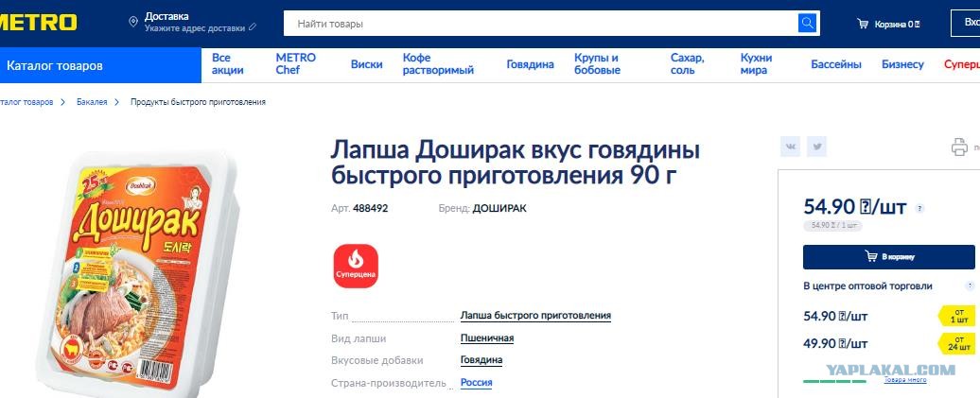980x398 pixels.
Task: Click the Суперцена flame badge
Action: pyautogui.click(x=356, y=267)
